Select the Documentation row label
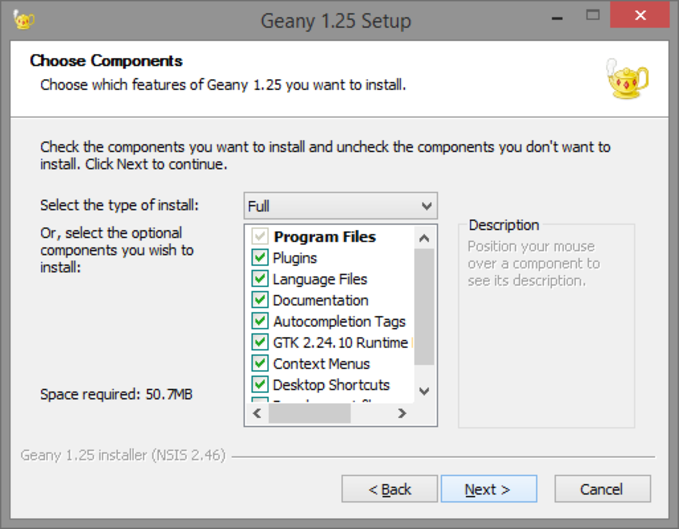 321,300
